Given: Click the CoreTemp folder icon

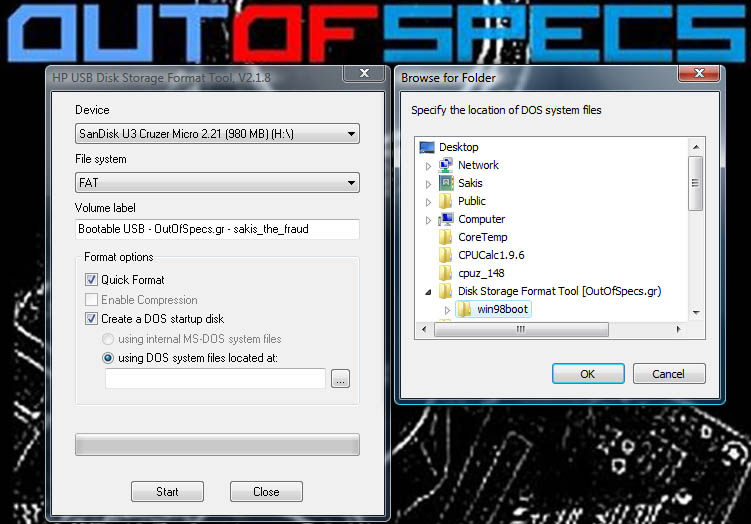Looking at the screenshot, I should pos(445,237).
